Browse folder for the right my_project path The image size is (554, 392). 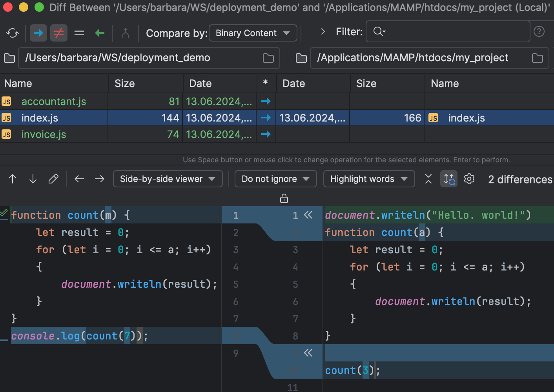point(538,58)
